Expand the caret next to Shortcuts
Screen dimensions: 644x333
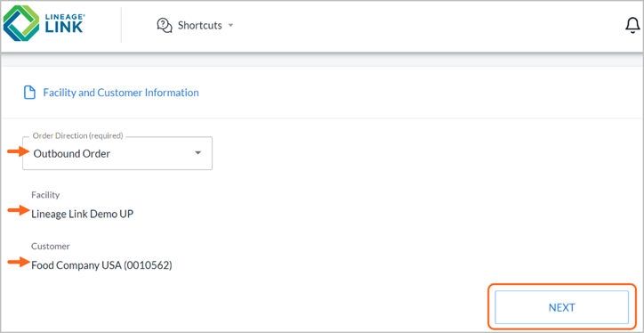(x=230, y=26)
